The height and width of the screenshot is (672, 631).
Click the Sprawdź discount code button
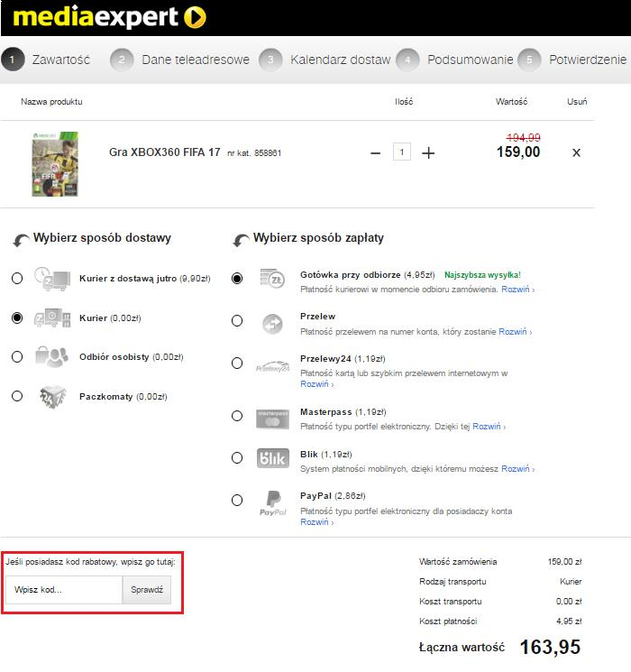coord(147,590)
